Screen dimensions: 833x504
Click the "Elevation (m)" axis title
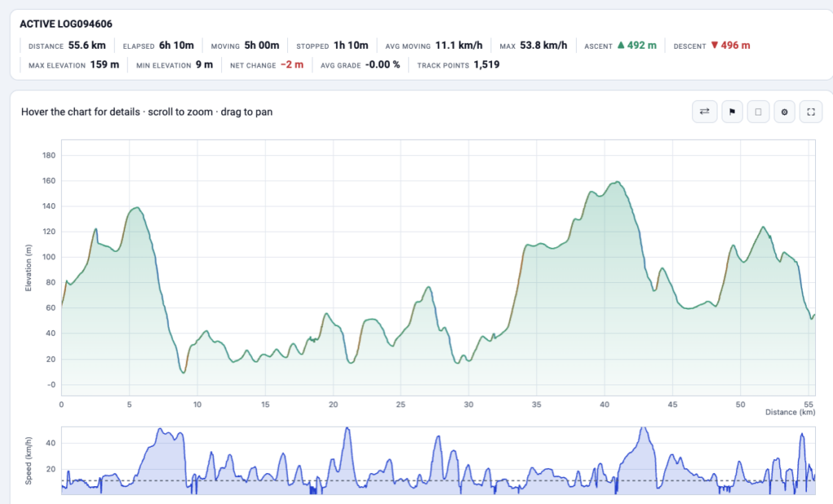pyautogui.click(x=28, y=267)
